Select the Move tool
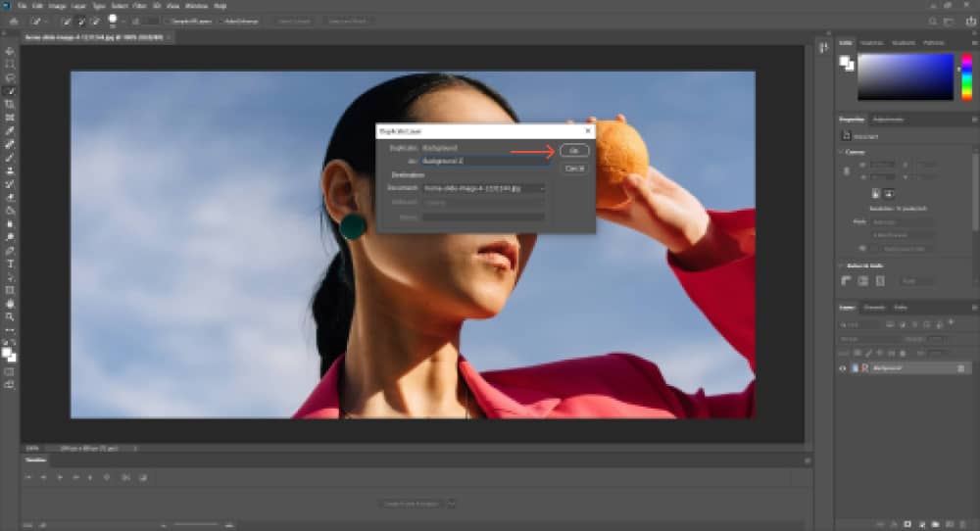 (x=10, y=51)
